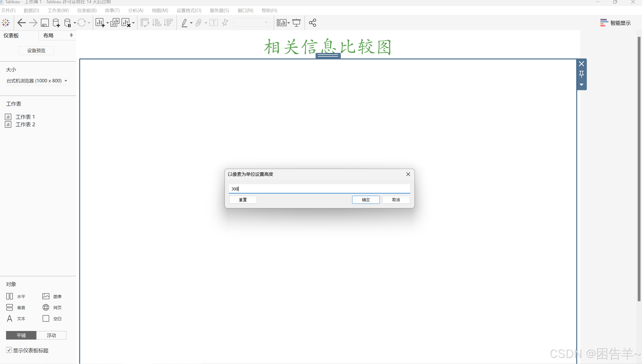The height and width of the screenshot is (364, 642).
Task: Click the Device Preview (设备预览) button
Action: (x=36, y=51)
